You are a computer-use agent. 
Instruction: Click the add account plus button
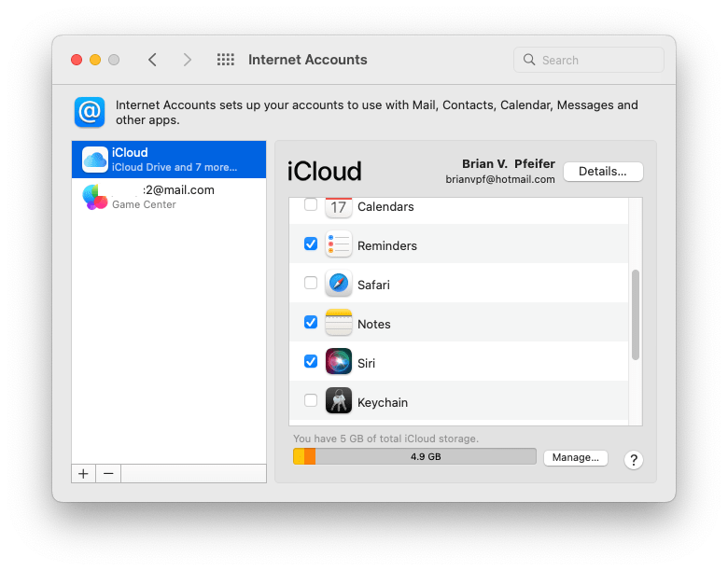tap(84, 474)
